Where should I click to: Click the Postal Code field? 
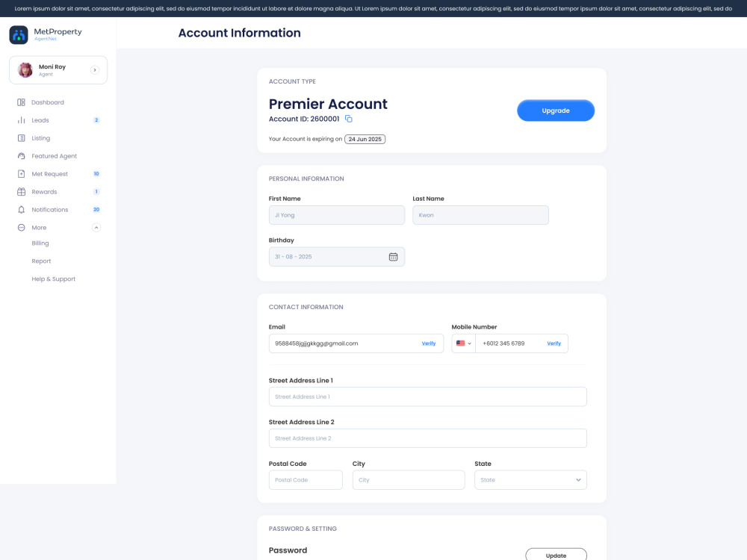click(306, 479)
